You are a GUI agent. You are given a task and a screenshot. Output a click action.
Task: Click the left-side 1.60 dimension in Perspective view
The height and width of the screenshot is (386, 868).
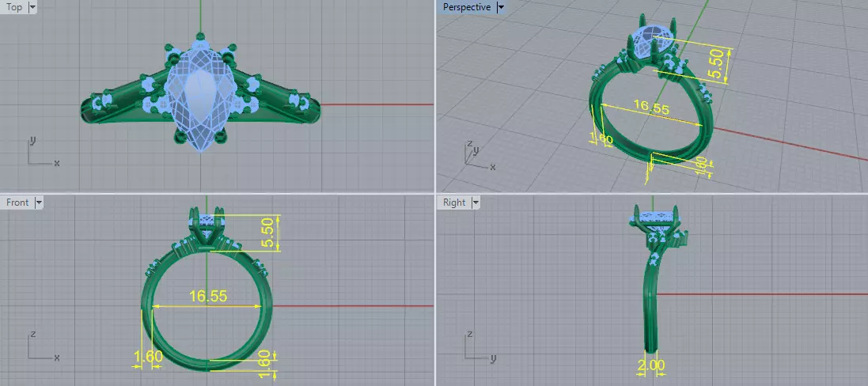pyautogui.click(x=602, y=138)
